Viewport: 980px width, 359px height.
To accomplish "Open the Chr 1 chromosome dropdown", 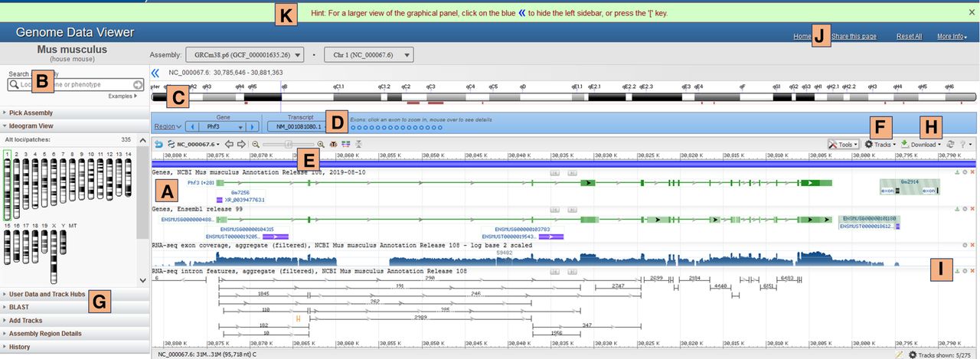I will [x=369, y=54].
